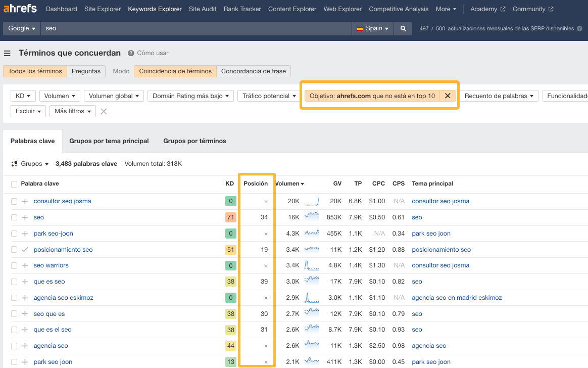Click the agencia seo tema principal link
Image resolution: width=588 pixels, height=368 pixels.
[428, 345]
